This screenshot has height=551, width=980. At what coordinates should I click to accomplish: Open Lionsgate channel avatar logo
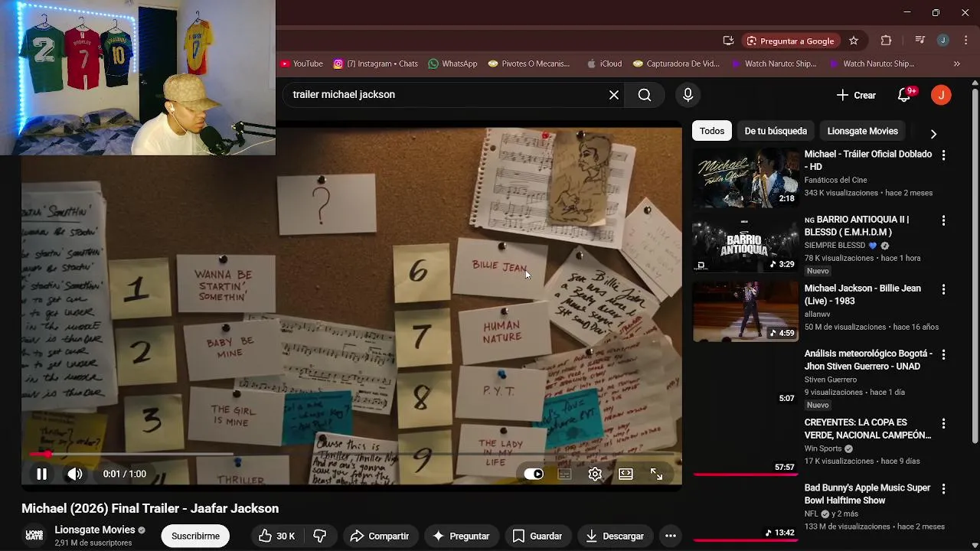click(34, 536)
